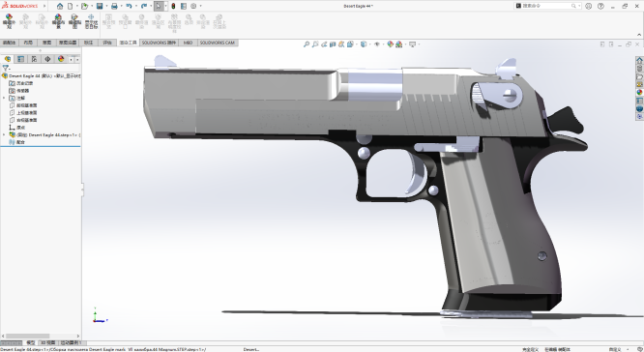
Task: Switch to the DimXpertManager tab icon
Action: (x=47, y=59)
